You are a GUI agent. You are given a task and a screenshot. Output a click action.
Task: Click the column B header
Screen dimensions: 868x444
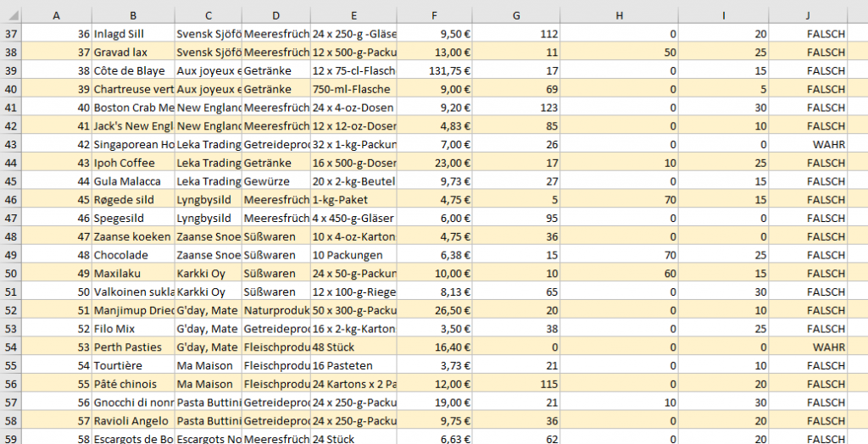click(133, 15)
